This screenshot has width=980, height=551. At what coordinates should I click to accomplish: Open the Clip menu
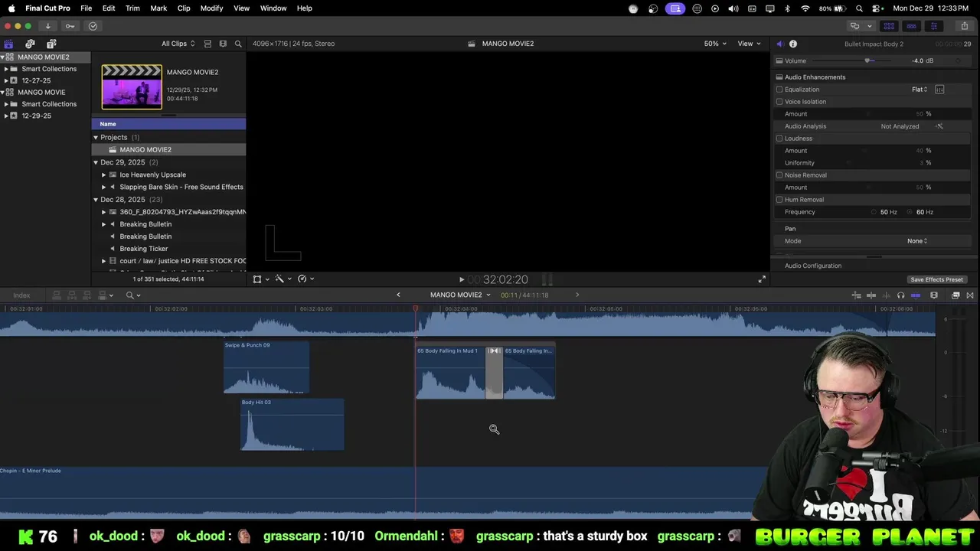point(184,8)
